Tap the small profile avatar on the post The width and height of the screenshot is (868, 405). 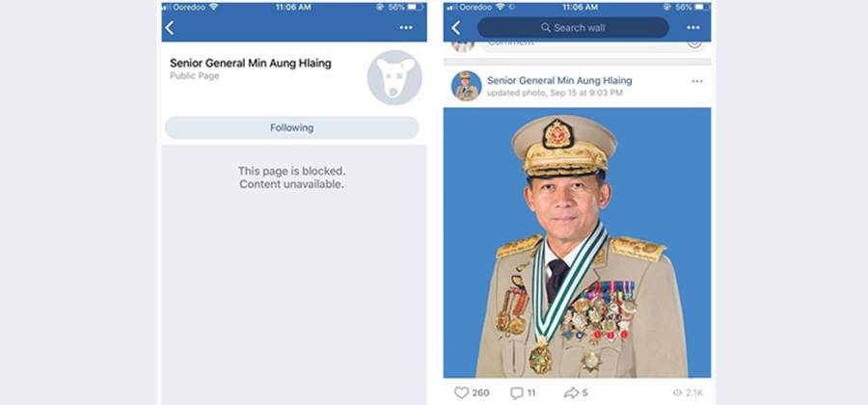[x=466, y=86]
